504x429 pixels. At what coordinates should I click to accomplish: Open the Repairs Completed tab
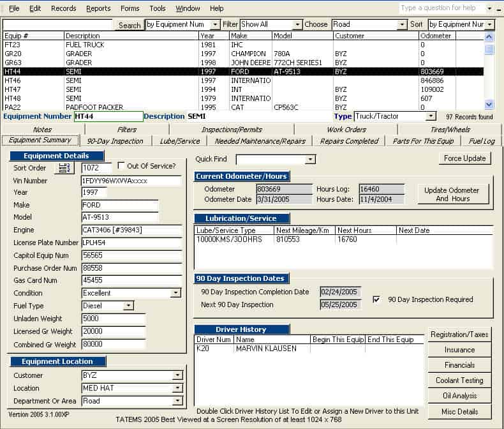coord(349,141)
